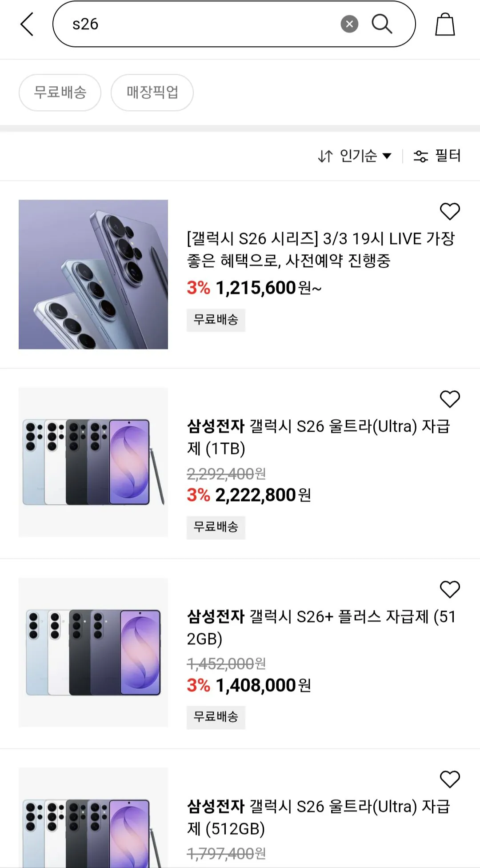This screenshot has height=868, width=480.
Task: Open the 인기순 sort dropdown
Action: click(x=355, y=156)
